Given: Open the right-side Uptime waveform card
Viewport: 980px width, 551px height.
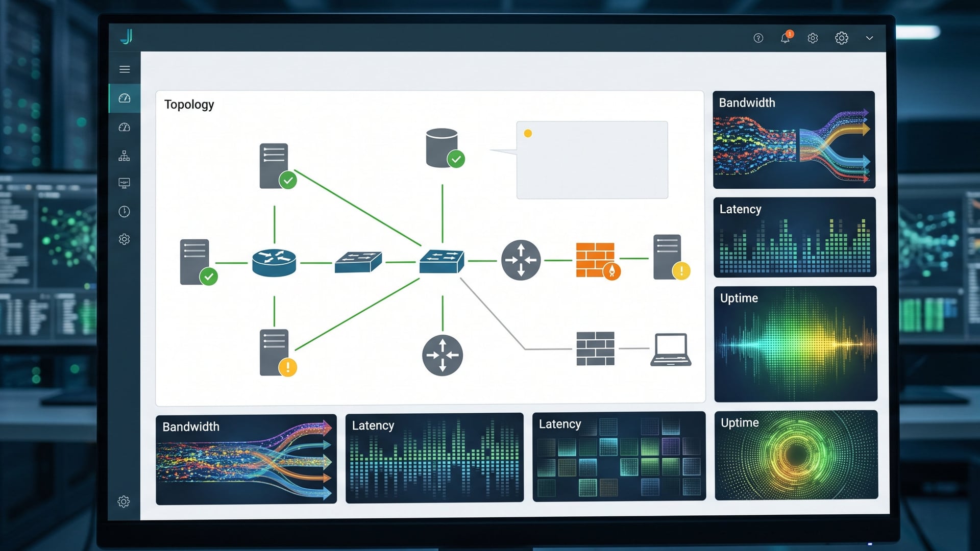Looking at the screenshot, I should 796,344.
